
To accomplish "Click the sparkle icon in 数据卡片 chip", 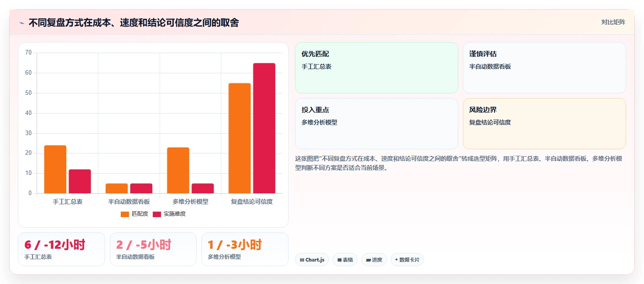I will 397,260.
